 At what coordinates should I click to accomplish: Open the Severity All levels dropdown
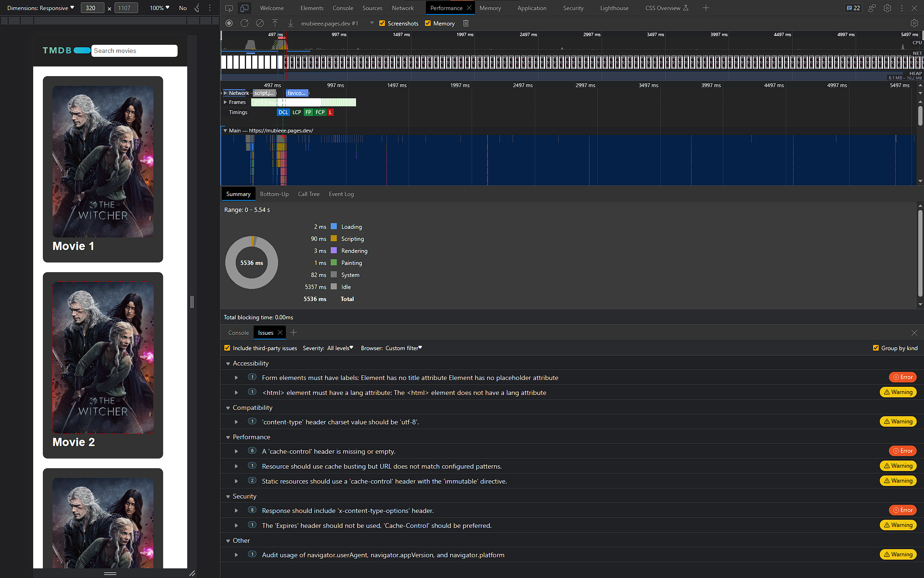(340, 348)
